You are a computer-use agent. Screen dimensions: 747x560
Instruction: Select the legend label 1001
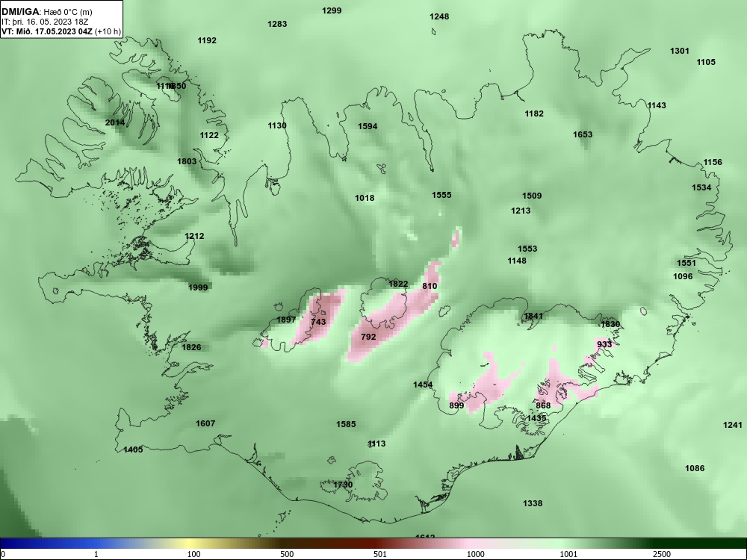click(x=568, y=554)
